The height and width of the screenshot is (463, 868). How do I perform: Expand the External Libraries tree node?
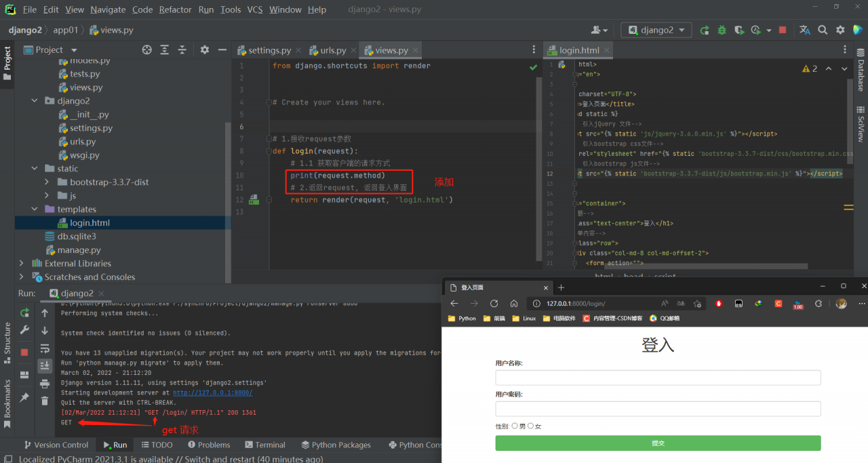coord(22,263)
